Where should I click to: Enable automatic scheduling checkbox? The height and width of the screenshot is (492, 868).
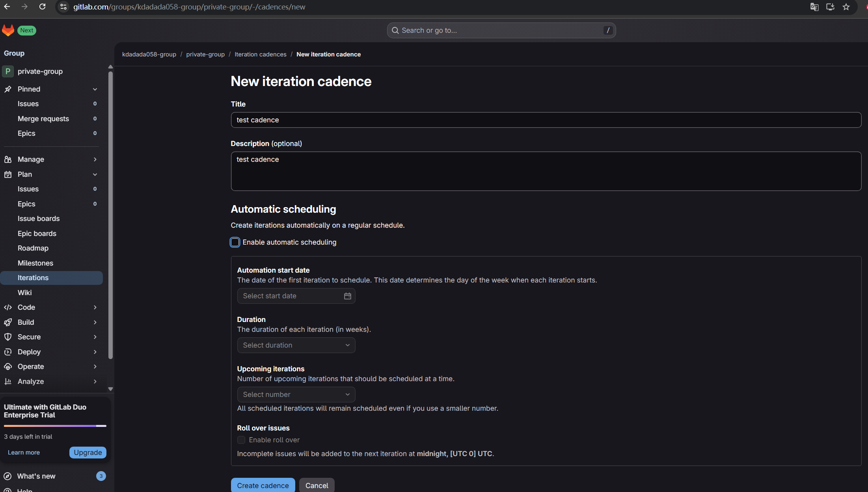point(235,242)
